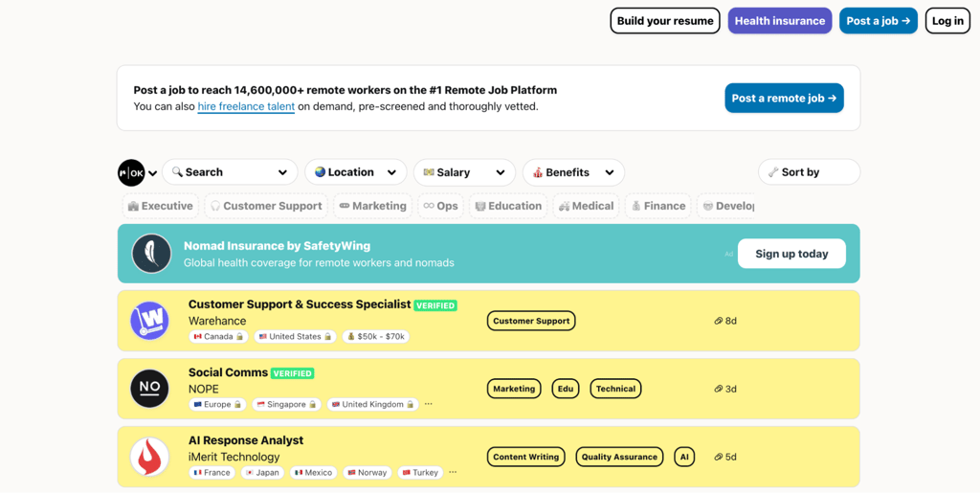The width and height of the screenshot is (980, 493).
Task: Open the Sort by dropdown
Action: pos(810,171)
